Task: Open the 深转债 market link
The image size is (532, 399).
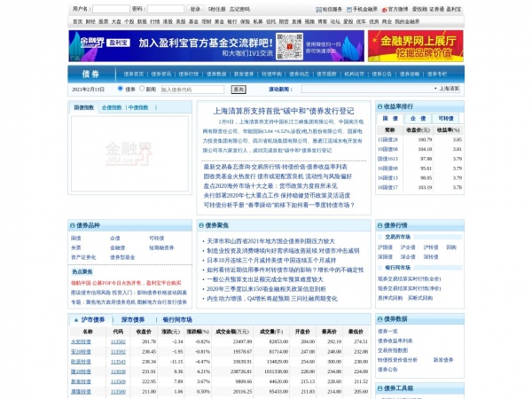Action: (x=431, y=257)
